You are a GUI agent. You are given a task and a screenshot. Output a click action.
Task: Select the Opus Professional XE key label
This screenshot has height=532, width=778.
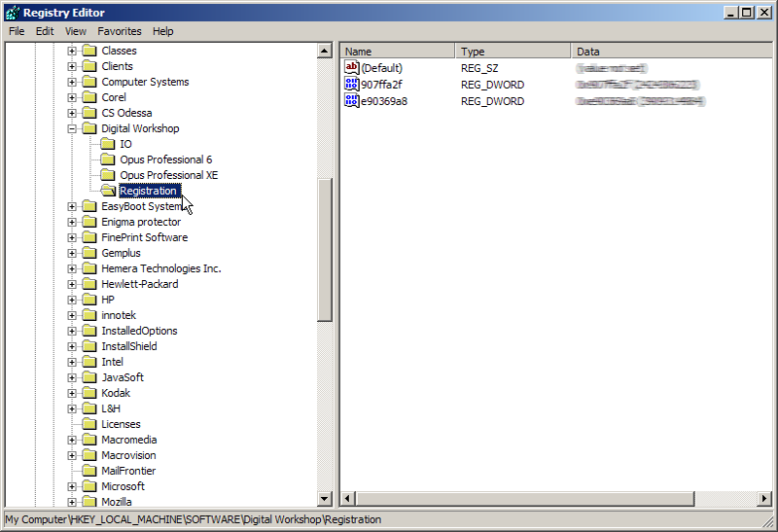click(x=168, y=175)
